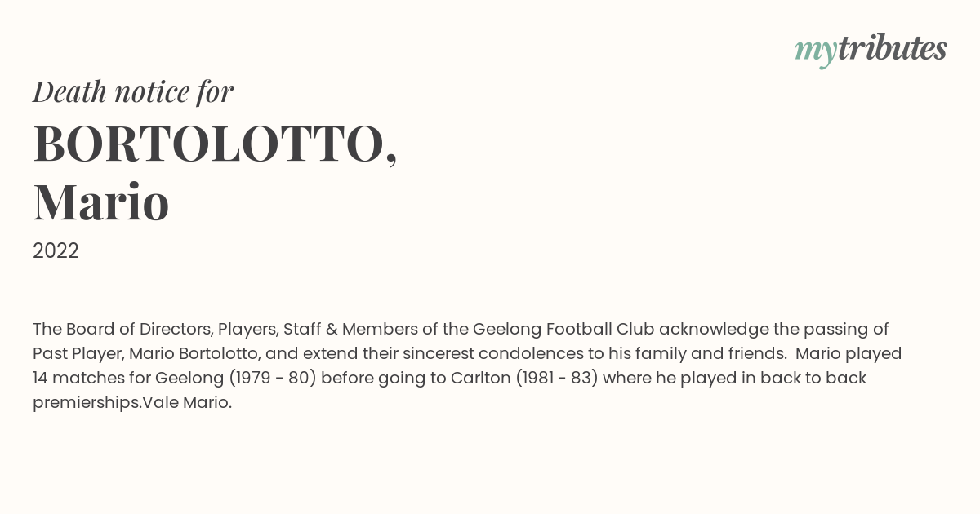Select the 2022 year label
The image size is (980, 514).
click(56, 251)
